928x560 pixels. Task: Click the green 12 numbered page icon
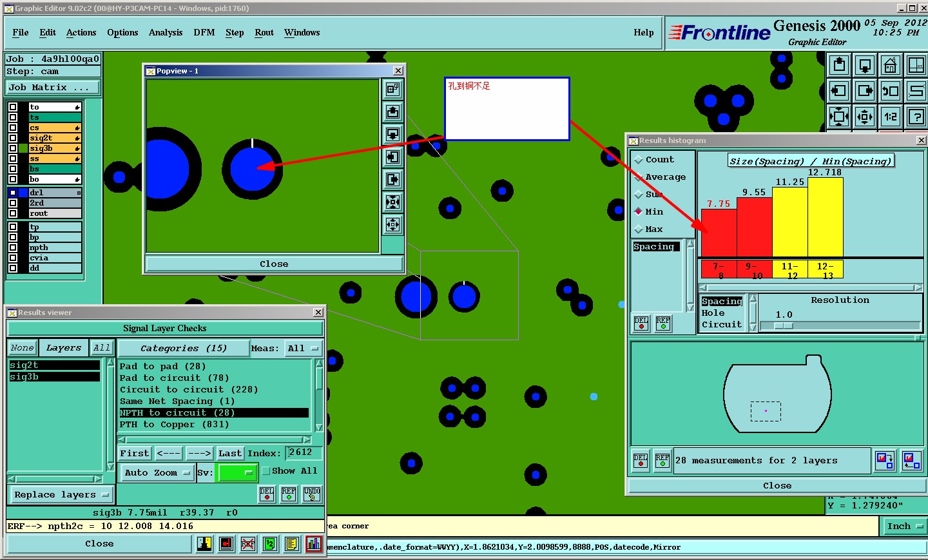pyautogui.click(x=270, y=544)
